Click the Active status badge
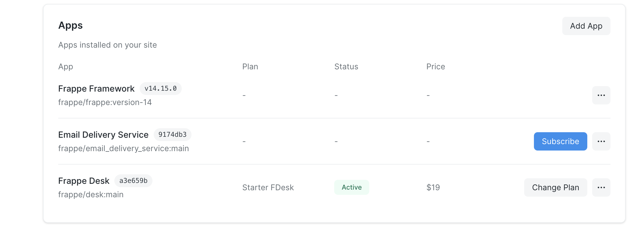The image size is (644, 229). (352, 187)
